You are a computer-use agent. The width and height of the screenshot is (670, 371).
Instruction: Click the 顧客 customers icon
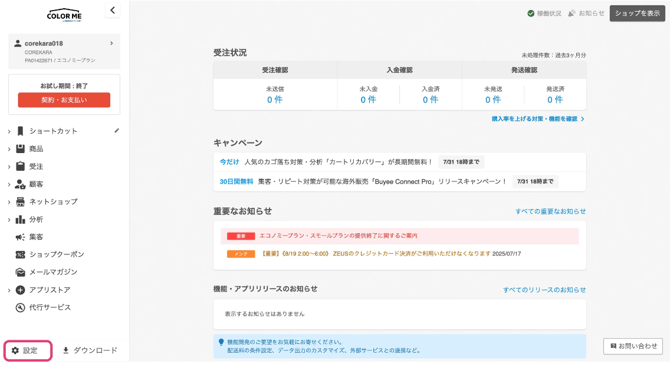point(20,184)
